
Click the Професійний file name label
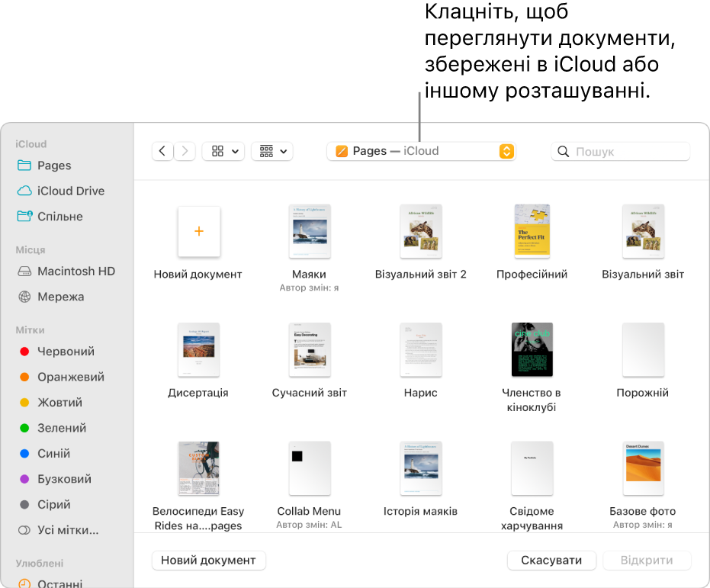(532, 275)
